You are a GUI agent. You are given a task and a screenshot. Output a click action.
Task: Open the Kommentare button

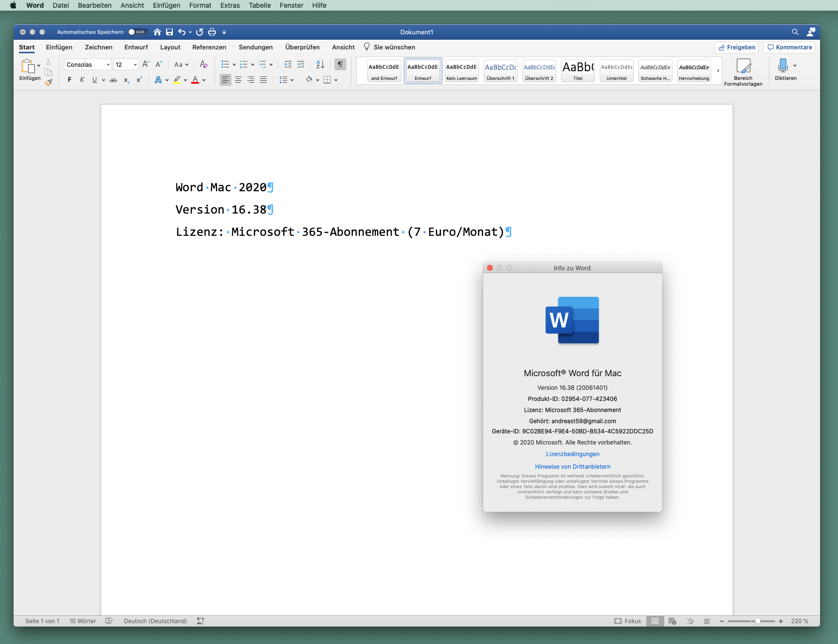coord(790,47)
